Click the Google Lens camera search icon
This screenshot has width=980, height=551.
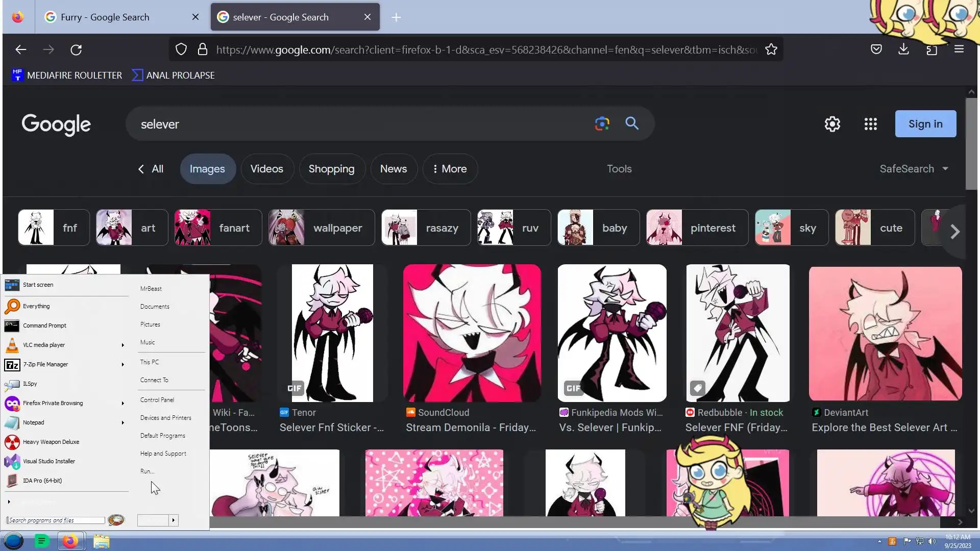pos(602,123)
